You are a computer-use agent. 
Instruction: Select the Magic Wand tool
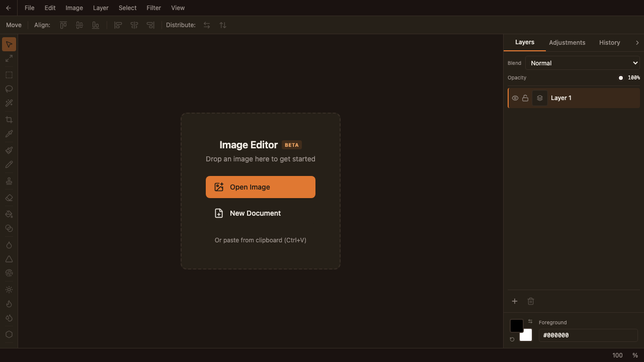pos(9,103)
